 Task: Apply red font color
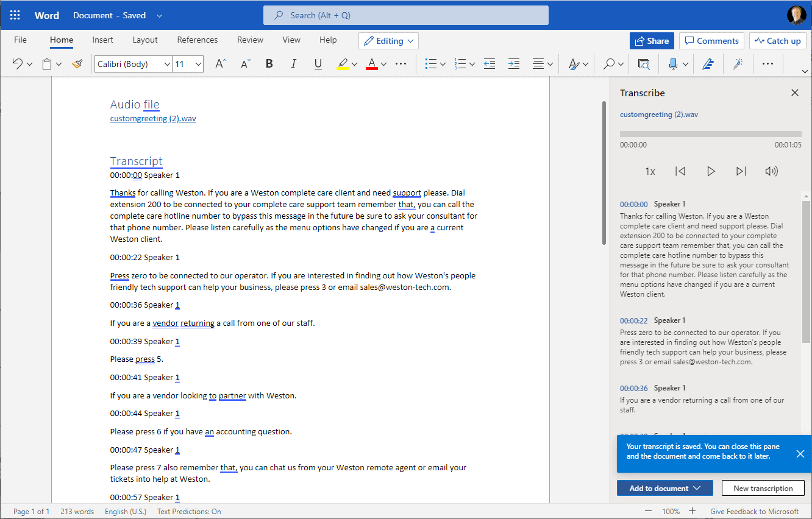(372, 63)
